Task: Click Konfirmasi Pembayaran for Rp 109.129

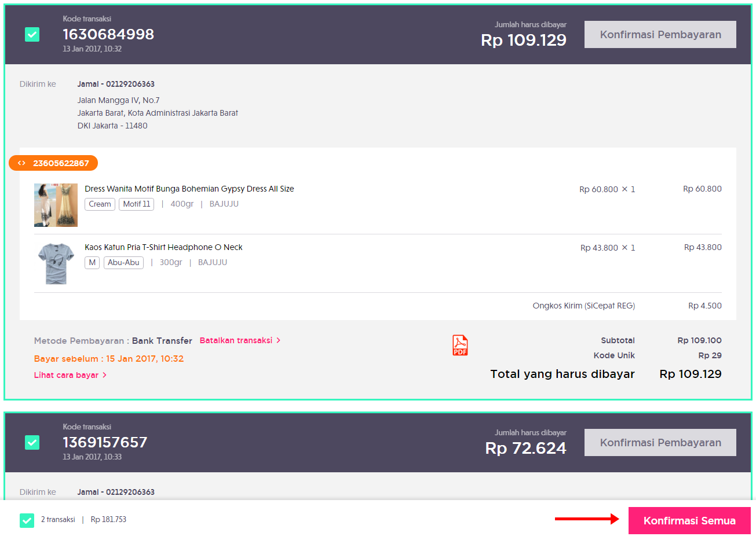Action: pos(660,35)
